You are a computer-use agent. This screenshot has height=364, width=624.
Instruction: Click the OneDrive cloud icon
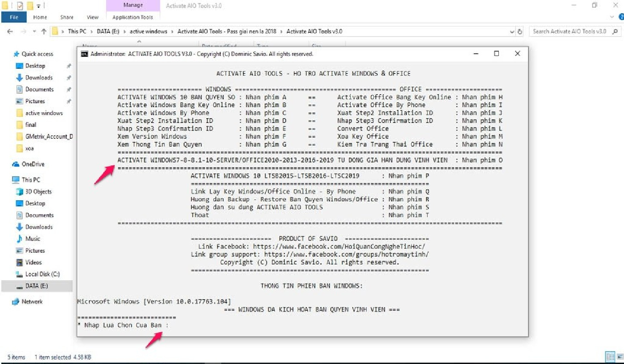(x=16, y=164)
